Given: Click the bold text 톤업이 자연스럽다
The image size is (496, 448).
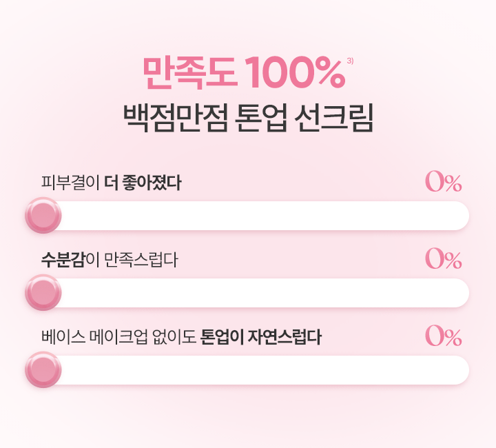Looking at the screenshot, I should point(261,337).
